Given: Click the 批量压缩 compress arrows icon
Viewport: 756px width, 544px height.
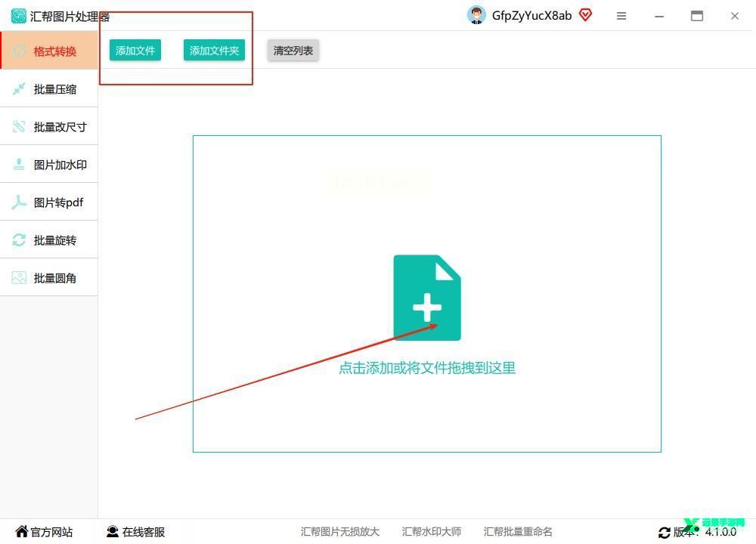Looking at the screenshot, I should point(19,88).
